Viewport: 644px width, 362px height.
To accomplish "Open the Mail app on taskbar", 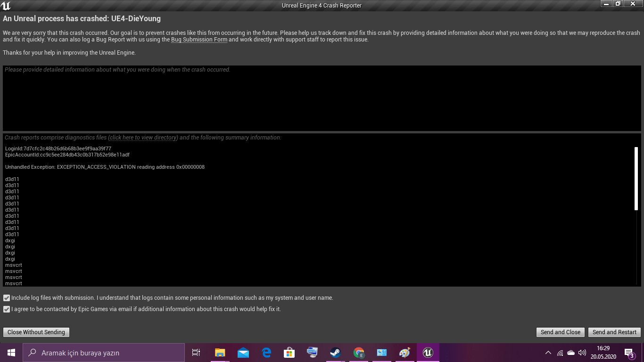I will pyautogui.click(x=243, y=353).
